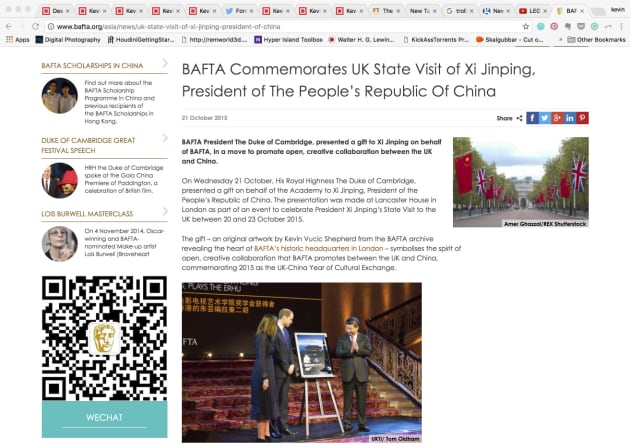Switch to the FT 'The' tab
Image resolution: width=630 pixels, height=448 pixels.
[x=387, y=11]
